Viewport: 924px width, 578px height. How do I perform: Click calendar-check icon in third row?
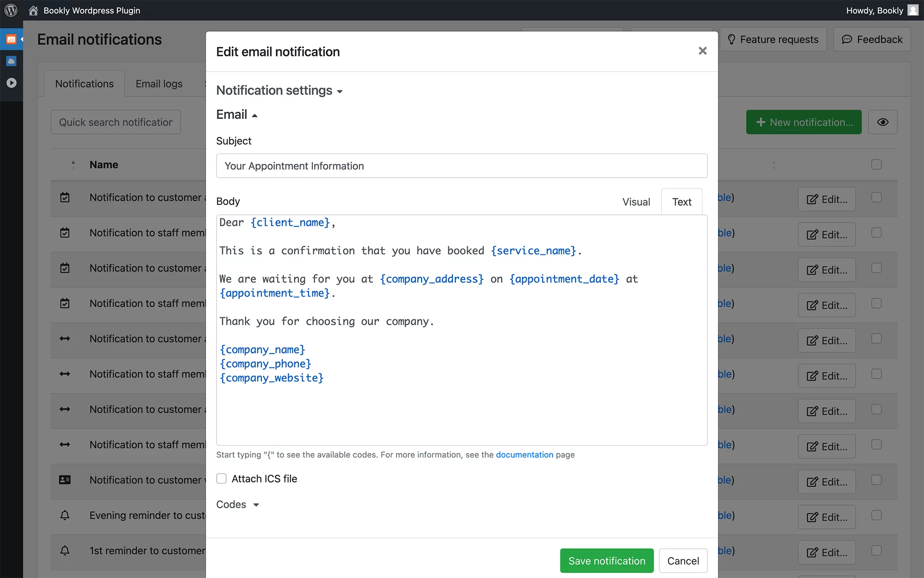65,268
